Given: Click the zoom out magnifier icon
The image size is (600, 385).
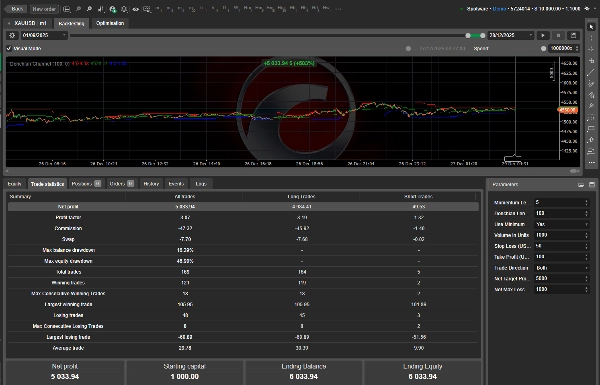Looking at the screenshot, I should pyautogui.click(x=78, y=9).
